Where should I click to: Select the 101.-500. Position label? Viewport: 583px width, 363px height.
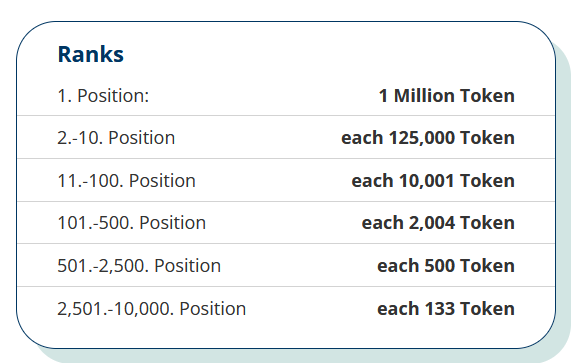point(132,223)
